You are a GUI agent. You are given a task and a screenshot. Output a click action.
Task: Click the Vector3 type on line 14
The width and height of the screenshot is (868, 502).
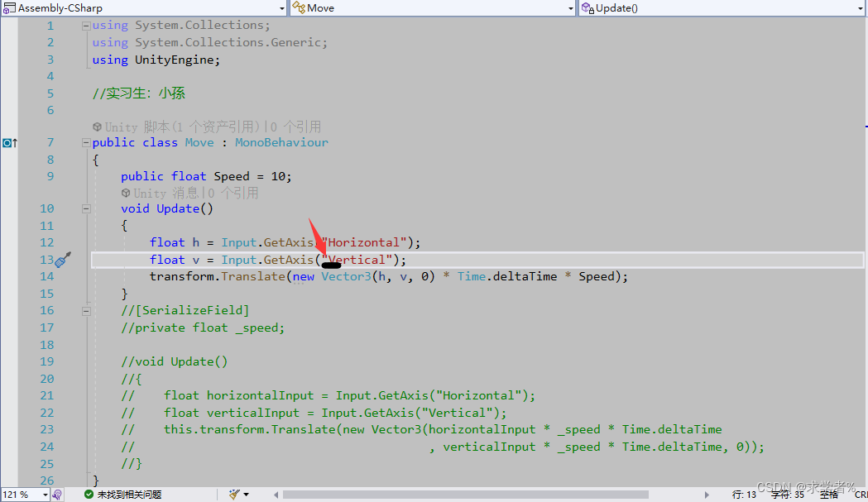[x=347, y=276]
